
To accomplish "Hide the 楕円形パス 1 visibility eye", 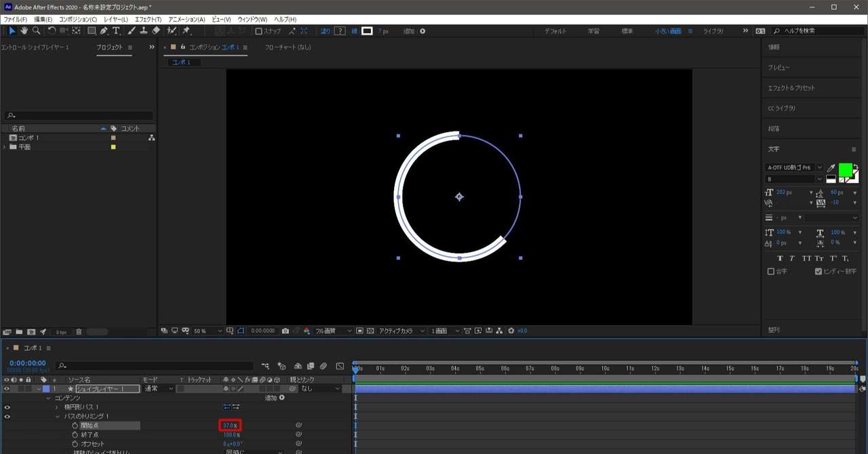I will pyautogui.click(x=7, y=407).
